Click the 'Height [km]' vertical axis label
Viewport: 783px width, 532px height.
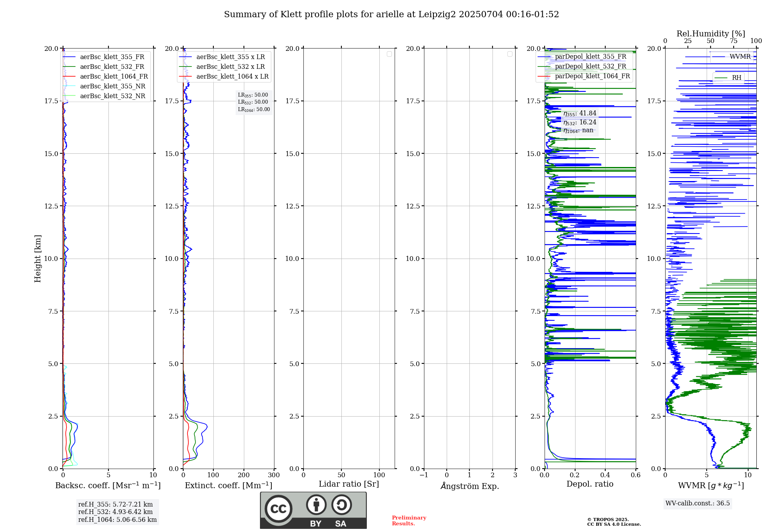tap(38, 259)
